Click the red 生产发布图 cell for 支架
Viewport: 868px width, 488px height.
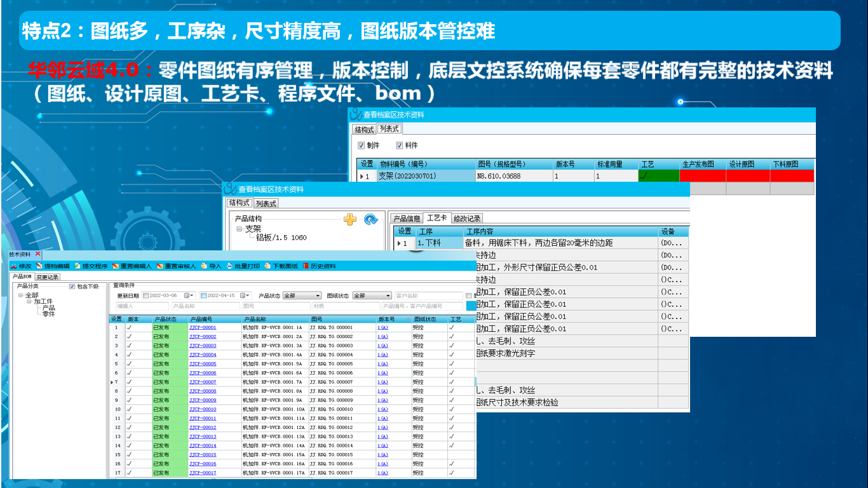pos(703,176)
